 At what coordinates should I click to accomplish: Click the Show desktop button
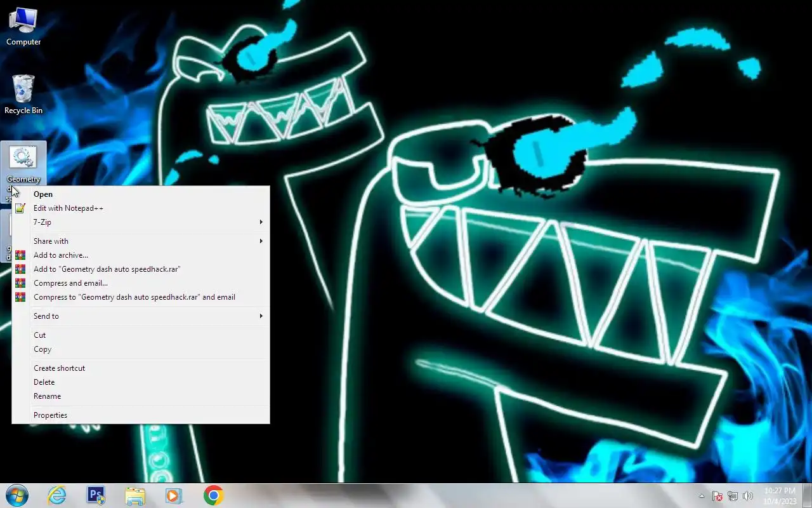pyautogui.click(x=806, y=495)
